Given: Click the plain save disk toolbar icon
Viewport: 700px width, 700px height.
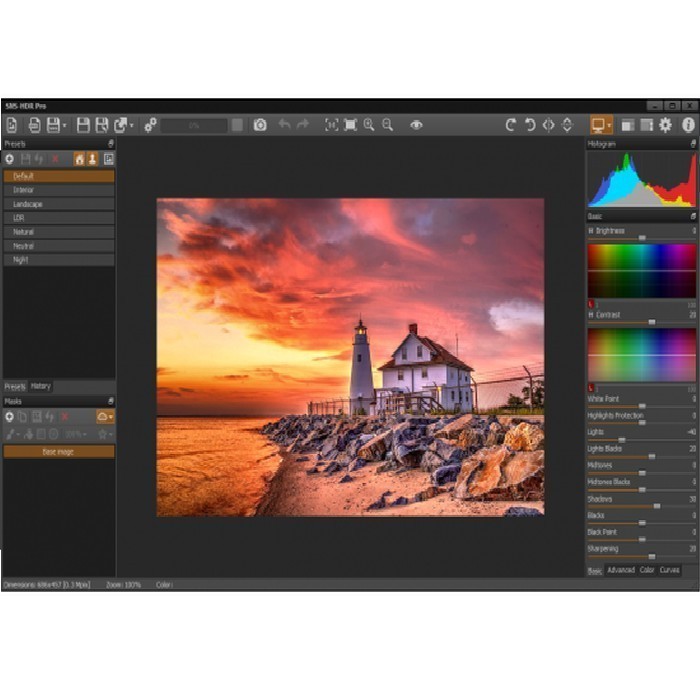Looking at the screenshot, I should (x=83, y=125).
